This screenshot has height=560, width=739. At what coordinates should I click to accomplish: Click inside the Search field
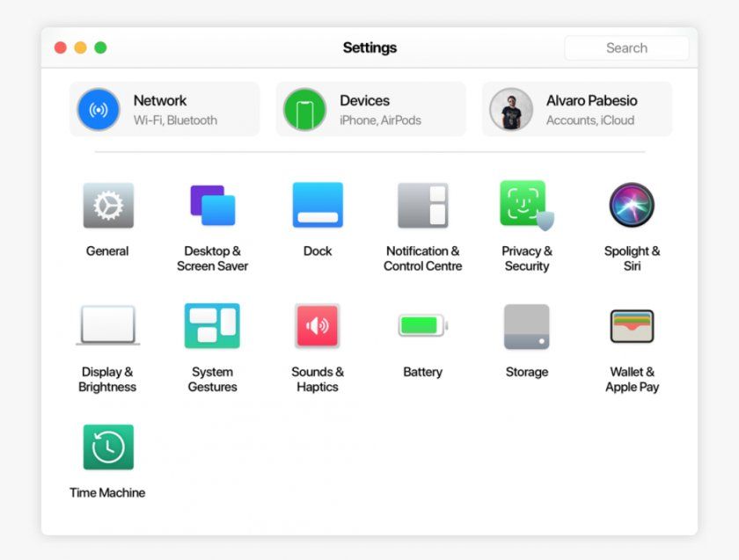tap(626, 47)
